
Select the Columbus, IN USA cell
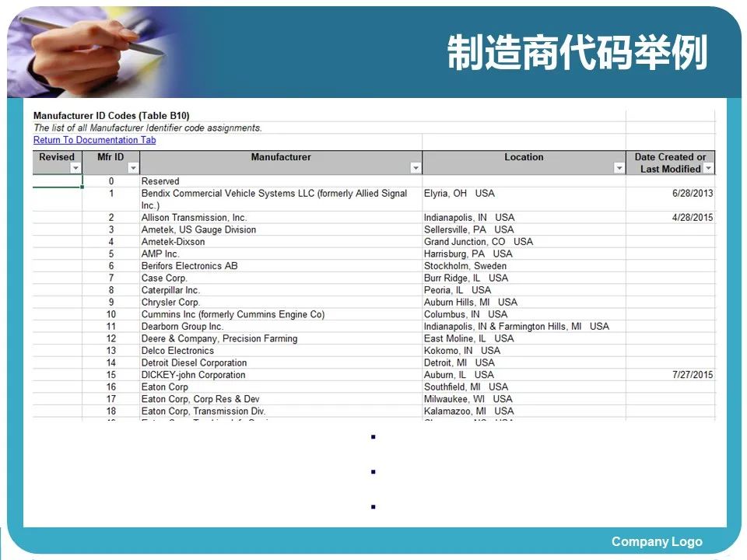(x=524, y=314)
